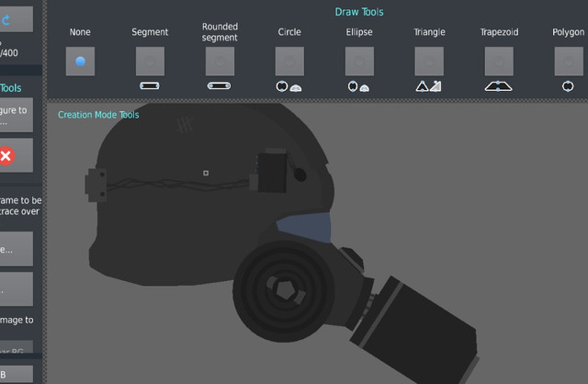The height and width of the screenshot is (384, 588).
Task: Click the 'Creation Mode Tools' label
Action: pyautogui.click(x=98, y=115)
